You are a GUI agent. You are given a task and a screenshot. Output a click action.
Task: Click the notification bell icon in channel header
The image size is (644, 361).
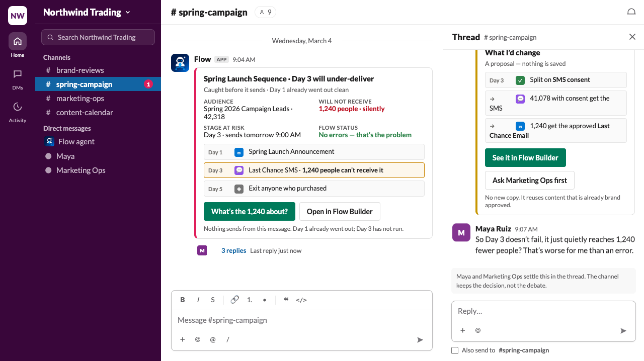pos(631,12)
